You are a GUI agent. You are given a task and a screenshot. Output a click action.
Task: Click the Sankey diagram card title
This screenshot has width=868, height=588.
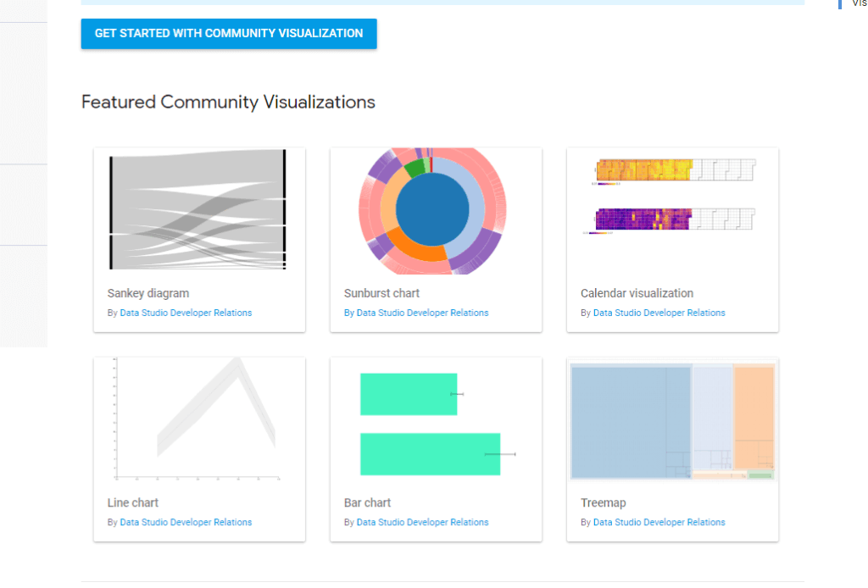(x=147, y=292)
